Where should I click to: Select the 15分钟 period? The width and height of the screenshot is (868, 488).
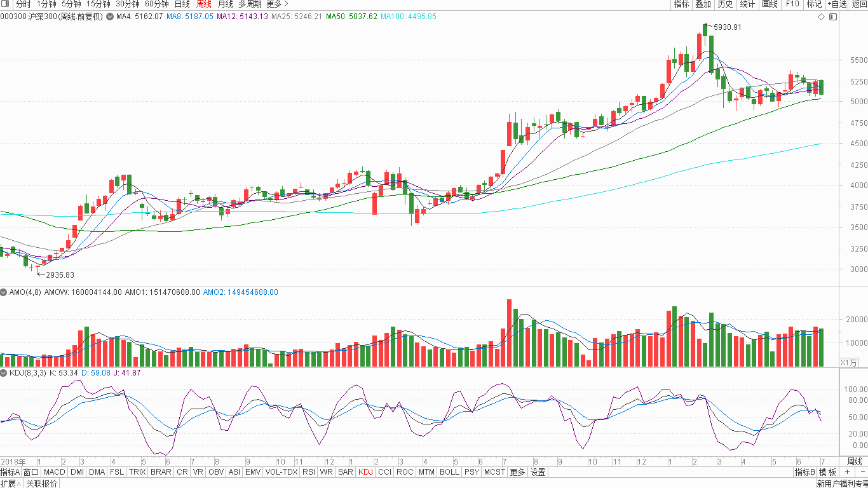98,4
